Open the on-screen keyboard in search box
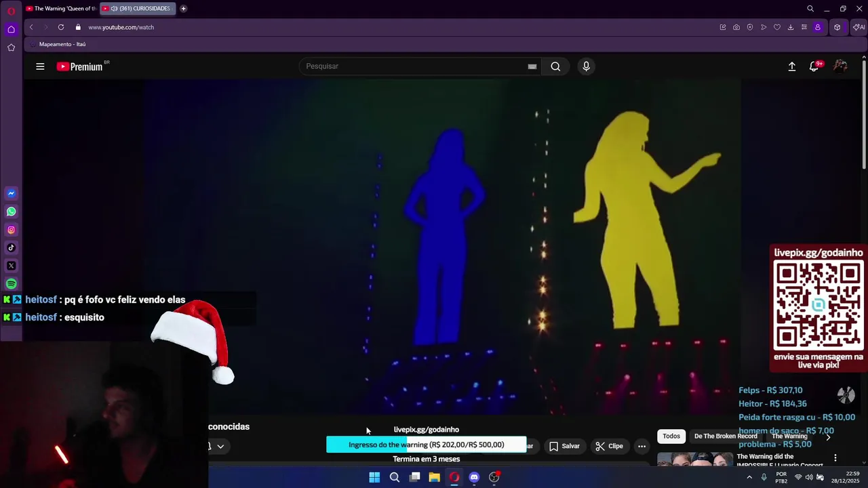 tap(532, 66)
